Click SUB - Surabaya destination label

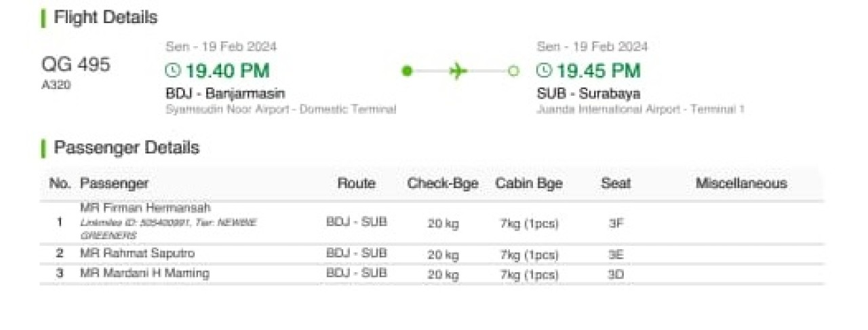[588, 94]
